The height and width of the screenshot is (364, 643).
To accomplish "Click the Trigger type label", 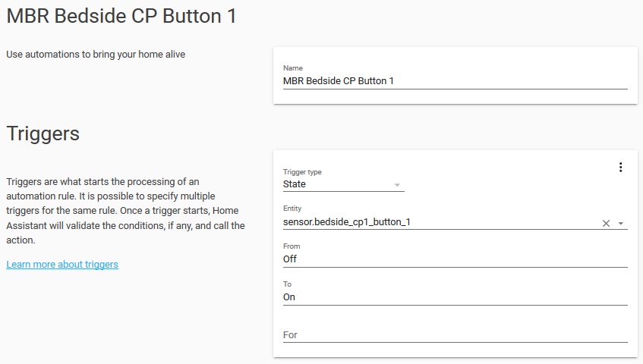I will (x=302, y=172).
